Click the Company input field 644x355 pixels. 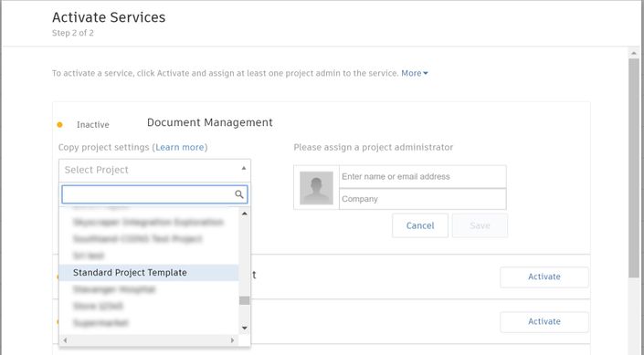tap(423, 199)
